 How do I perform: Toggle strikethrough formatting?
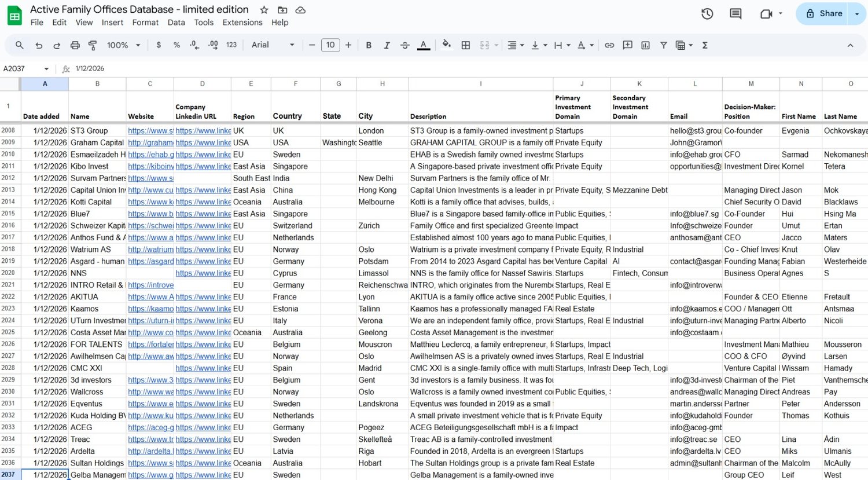[x=405, y=45]
